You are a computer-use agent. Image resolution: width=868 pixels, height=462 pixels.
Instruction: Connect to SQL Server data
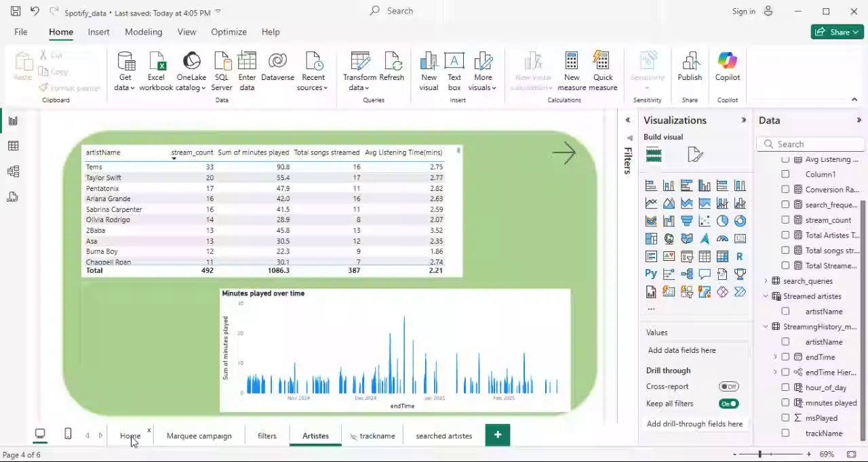[222, 71]
